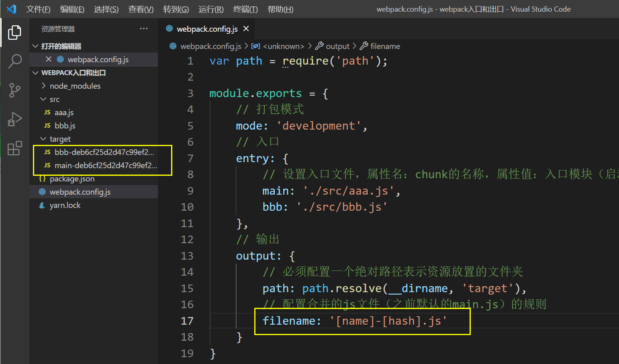Open the 查看(V) menu

click(x=141, y=9)
